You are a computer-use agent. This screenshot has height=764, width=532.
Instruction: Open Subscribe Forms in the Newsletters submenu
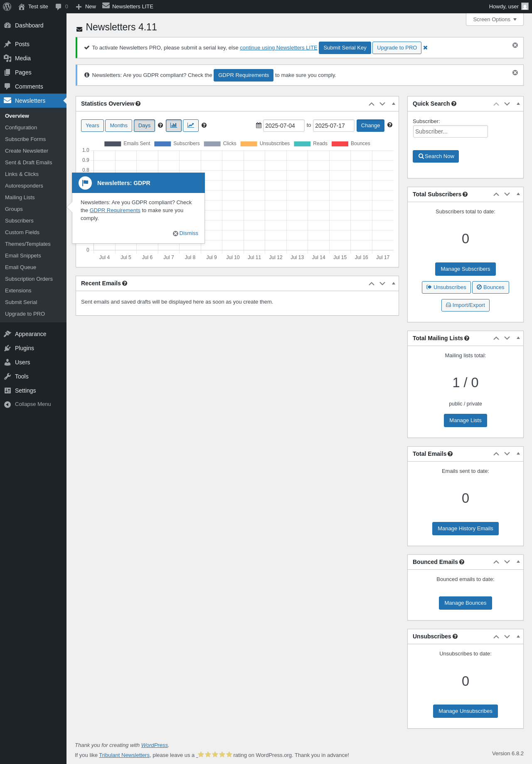pos(33,139)
